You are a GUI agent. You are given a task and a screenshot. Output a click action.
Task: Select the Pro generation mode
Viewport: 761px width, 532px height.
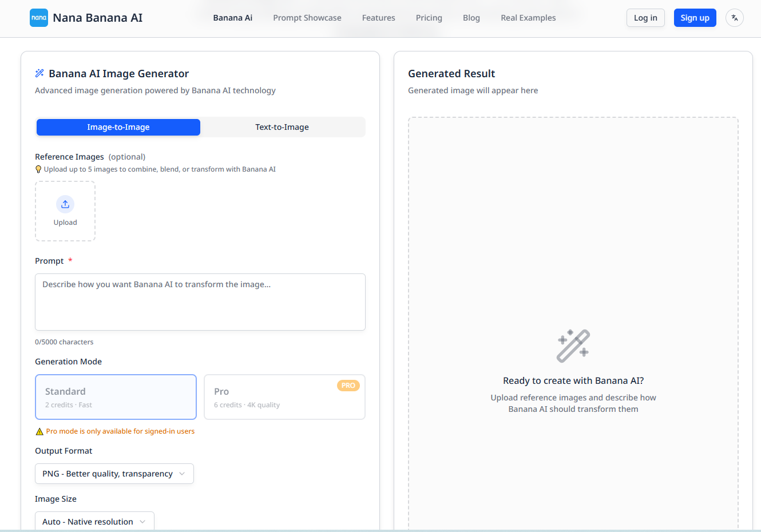(284, 396)
